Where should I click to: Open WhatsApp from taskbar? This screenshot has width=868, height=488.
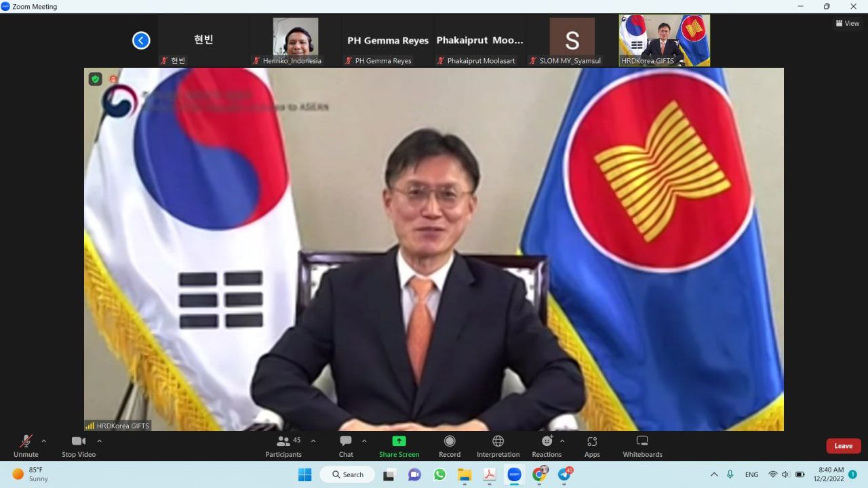click(439, 474)
